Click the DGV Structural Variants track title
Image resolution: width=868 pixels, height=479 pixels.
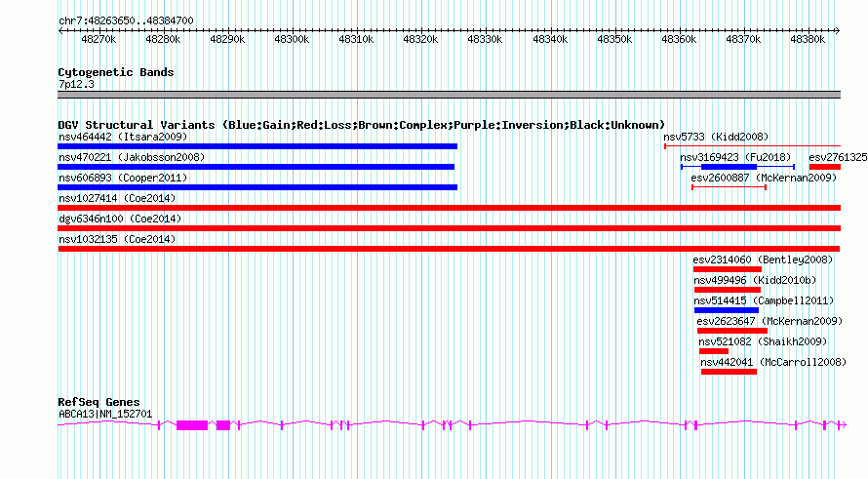pyautogui.click(x=362, y=125)
